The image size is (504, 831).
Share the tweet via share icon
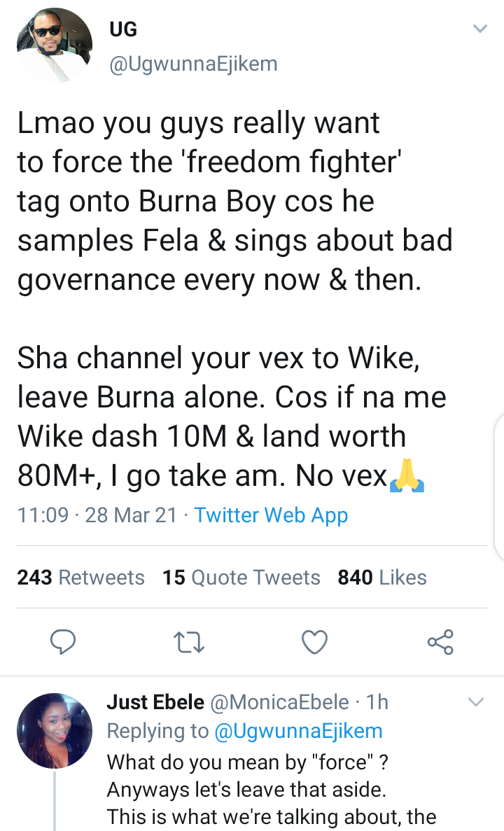pyautogui.click(x=440, y=641)
